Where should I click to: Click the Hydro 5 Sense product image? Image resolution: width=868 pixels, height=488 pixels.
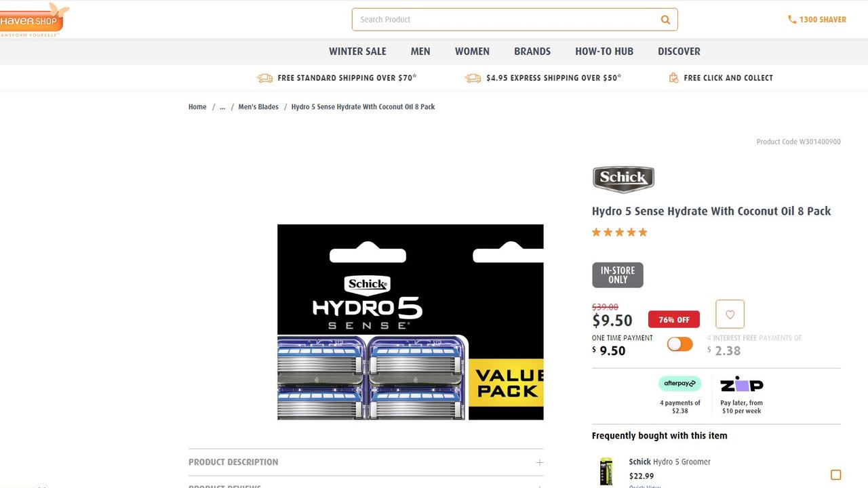click(410, 322)
